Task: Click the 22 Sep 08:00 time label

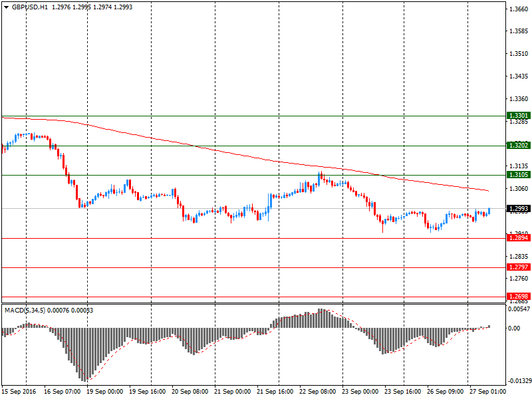Action: click(x=318, y=392)
